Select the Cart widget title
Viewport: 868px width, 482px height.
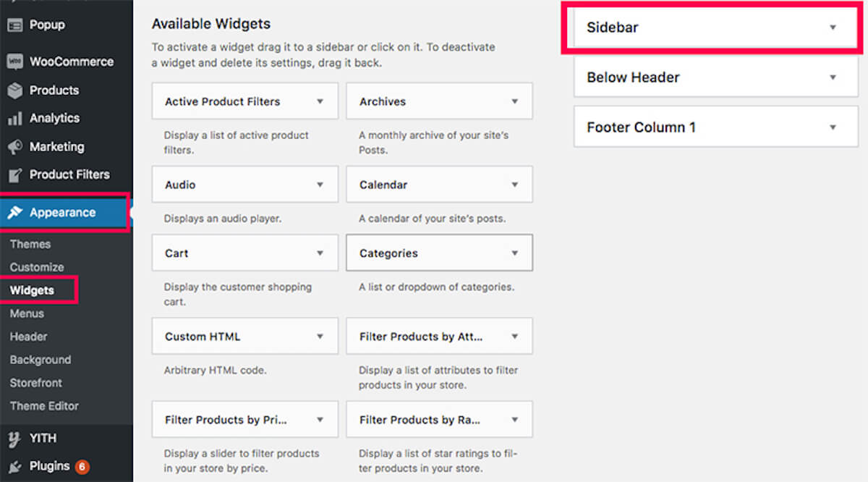[x=176, y=253]
